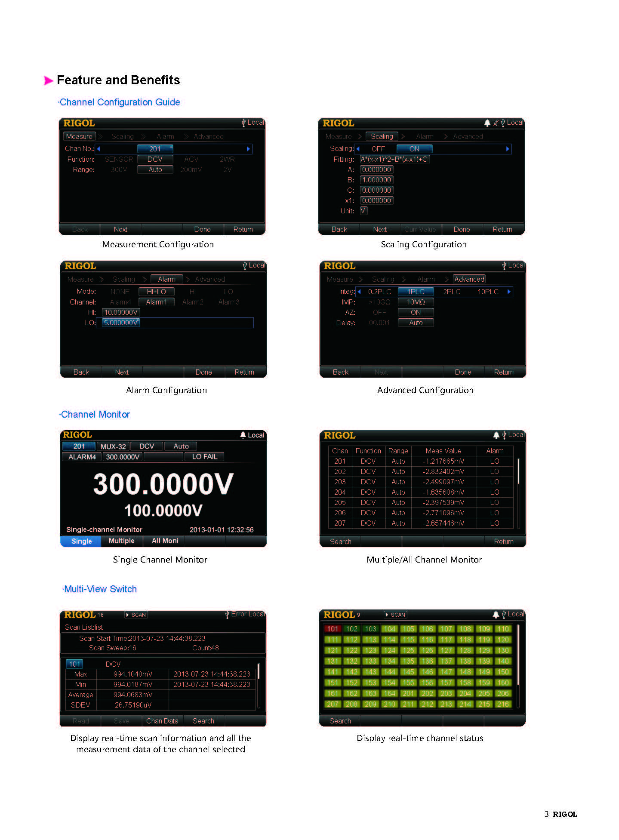Click the right arrow of the Chan No. selector

coord(248,149)
